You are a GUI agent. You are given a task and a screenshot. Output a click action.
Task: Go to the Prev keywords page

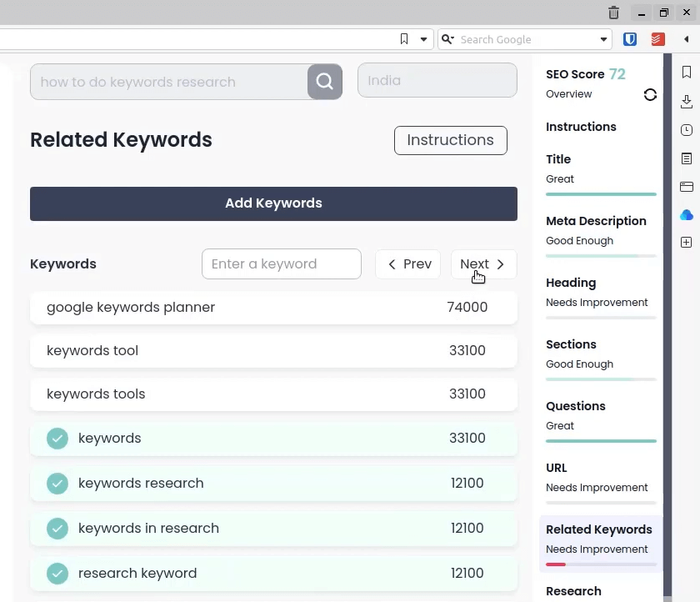pyautogui.click(x=407, y=264)
